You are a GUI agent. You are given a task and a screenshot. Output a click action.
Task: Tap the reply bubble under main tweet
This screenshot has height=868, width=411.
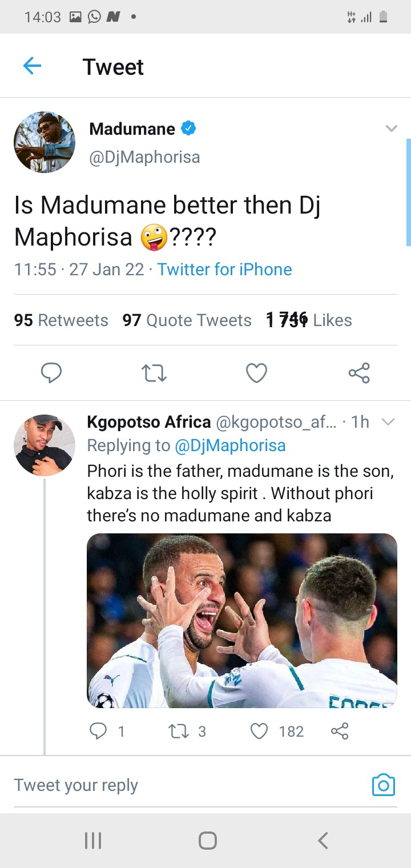51,373
